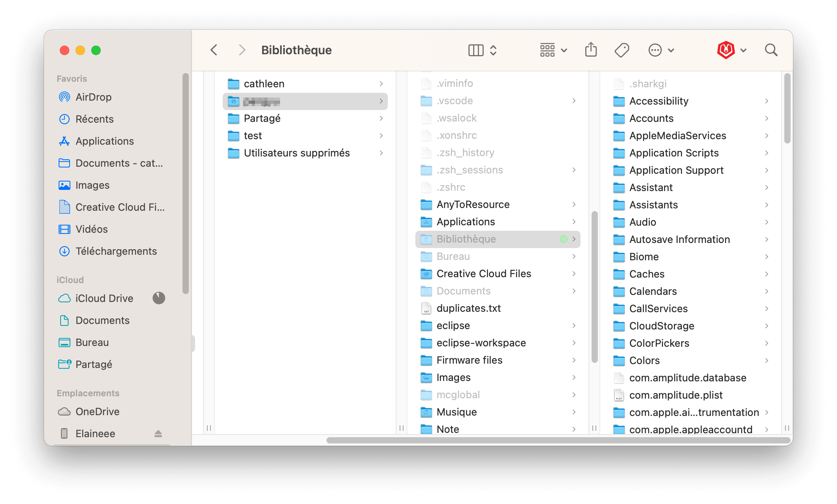
Task: Select the AppleMediaServices folder
Action: tap(691, 136)
